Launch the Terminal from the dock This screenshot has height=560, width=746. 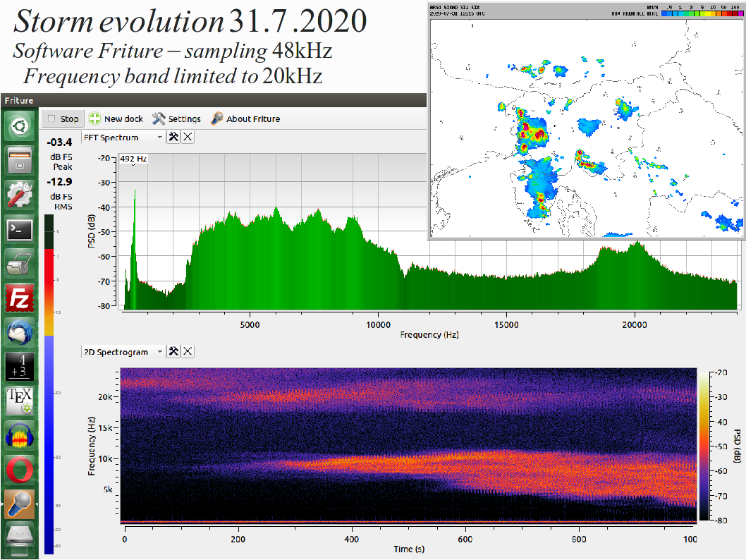click(x=19, y=229)
